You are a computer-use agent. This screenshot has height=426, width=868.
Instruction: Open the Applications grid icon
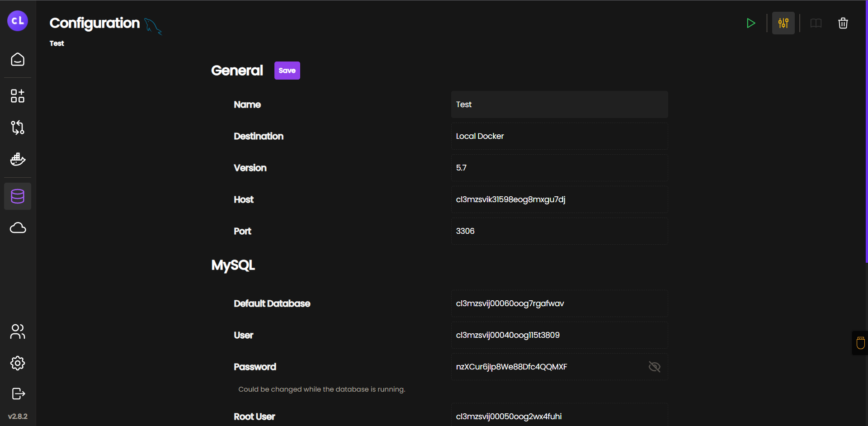tap(18, 96)
